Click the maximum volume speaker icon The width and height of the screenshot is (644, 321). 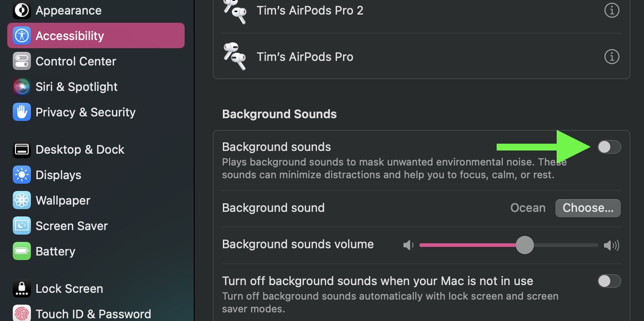pos(611,246)
